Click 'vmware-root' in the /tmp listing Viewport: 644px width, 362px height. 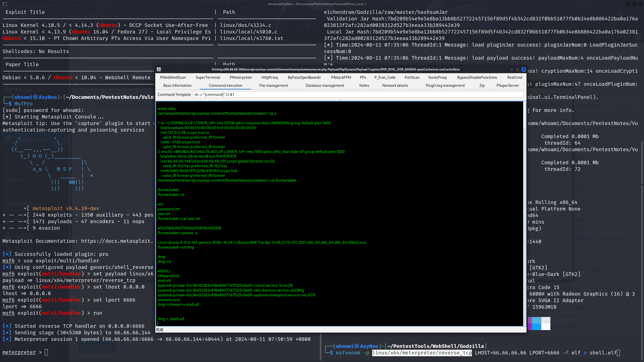point(169,300)
